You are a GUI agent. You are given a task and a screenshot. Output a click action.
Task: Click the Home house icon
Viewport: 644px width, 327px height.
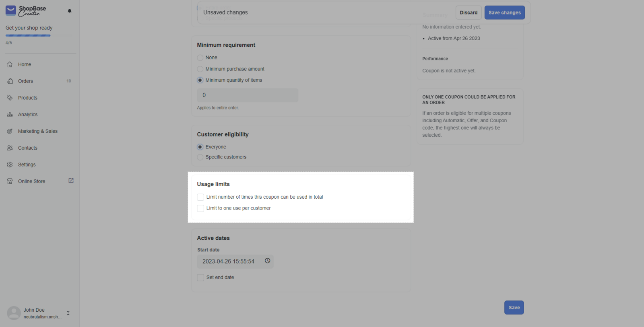[x=10, y=64]
